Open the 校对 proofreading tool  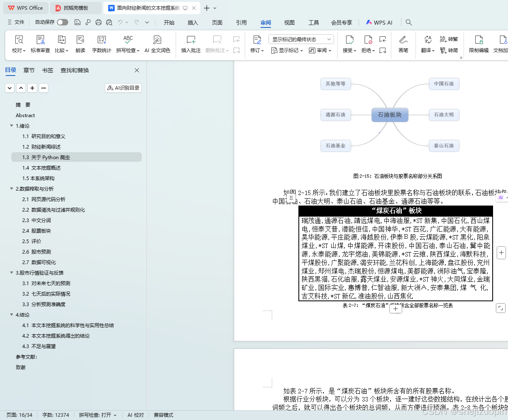19,44
